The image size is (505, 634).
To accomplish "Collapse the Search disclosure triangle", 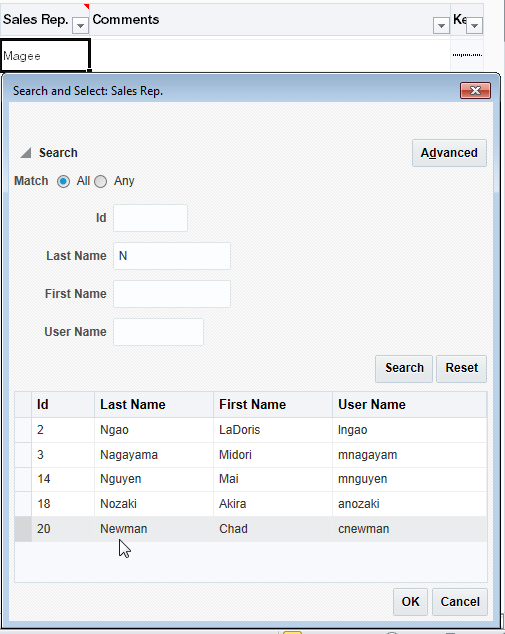I will [26, 153].
